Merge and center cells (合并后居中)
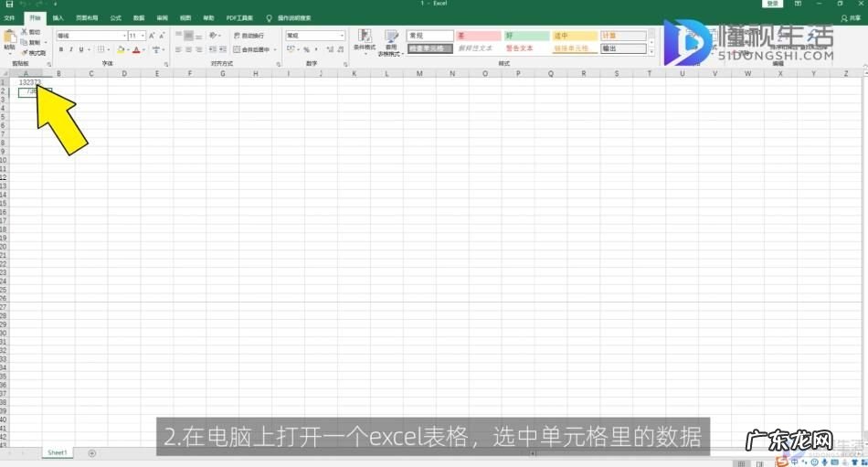This screenshot has height=467, width=868. tap(251, 50)
